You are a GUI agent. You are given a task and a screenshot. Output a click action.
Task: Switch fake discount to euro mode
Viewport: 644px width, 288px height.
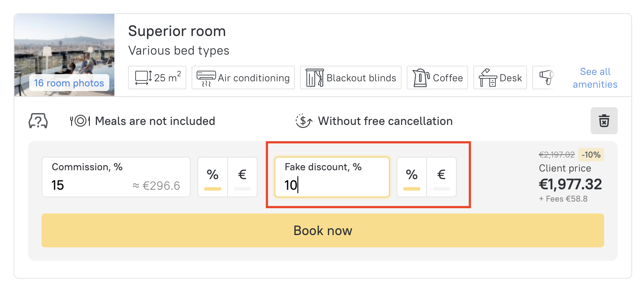click(441, 177)
